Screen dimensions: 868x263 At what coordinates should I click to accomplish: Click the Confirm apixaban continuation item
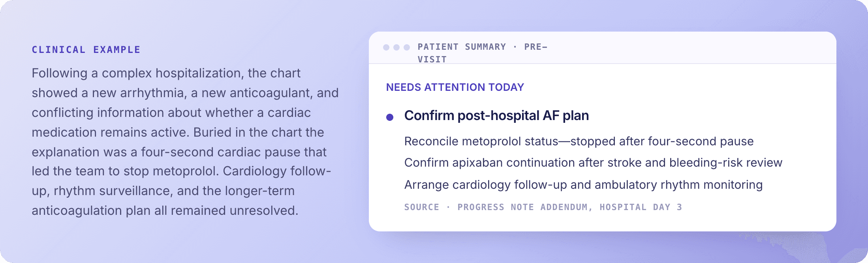(x=593, y=163)
